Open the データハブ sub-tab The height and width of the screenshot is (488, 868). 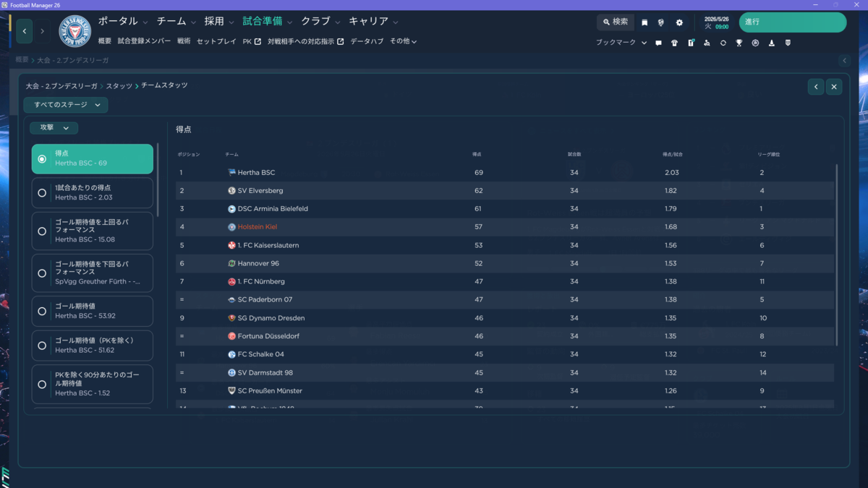pos(367,41)
